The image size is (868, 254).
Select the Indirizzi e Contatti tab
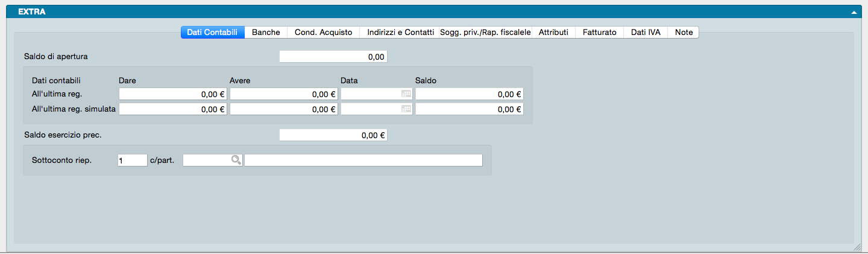pos(400,33)
